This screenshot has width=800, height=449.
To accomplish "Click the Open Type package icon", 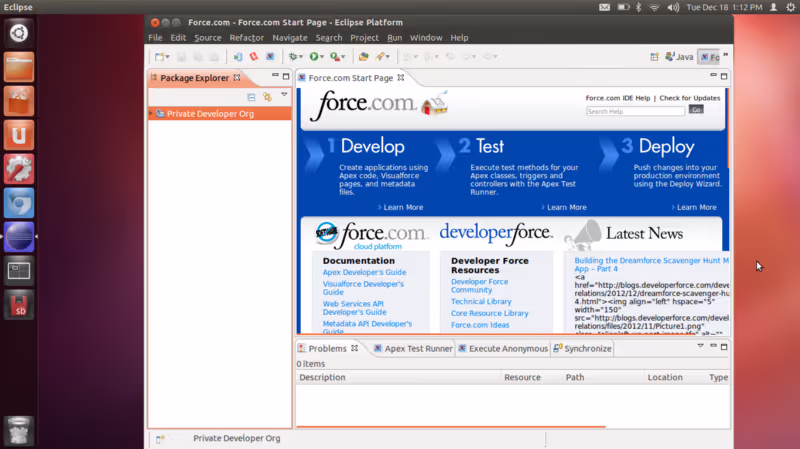I will 363,57.
